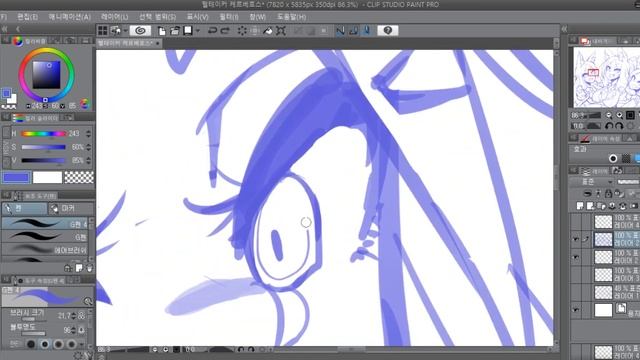Click the Save icon in toolbar
Screen dimensions: 640x360
click(188, 31)
